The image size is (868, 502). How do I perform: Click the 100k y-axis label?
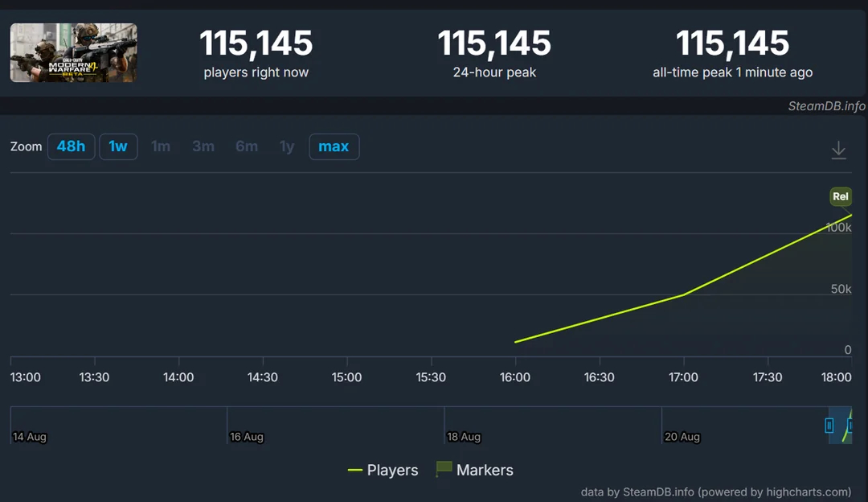[838, 227]
